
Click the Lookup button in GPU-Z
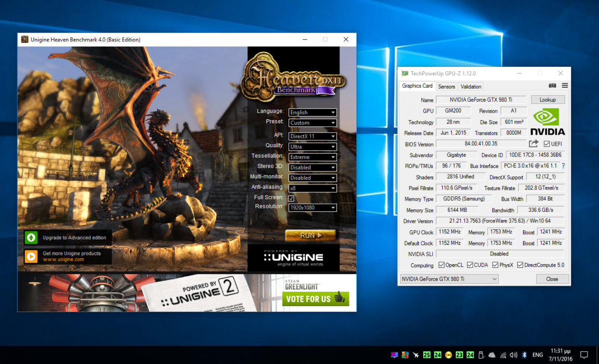point(548,100)
